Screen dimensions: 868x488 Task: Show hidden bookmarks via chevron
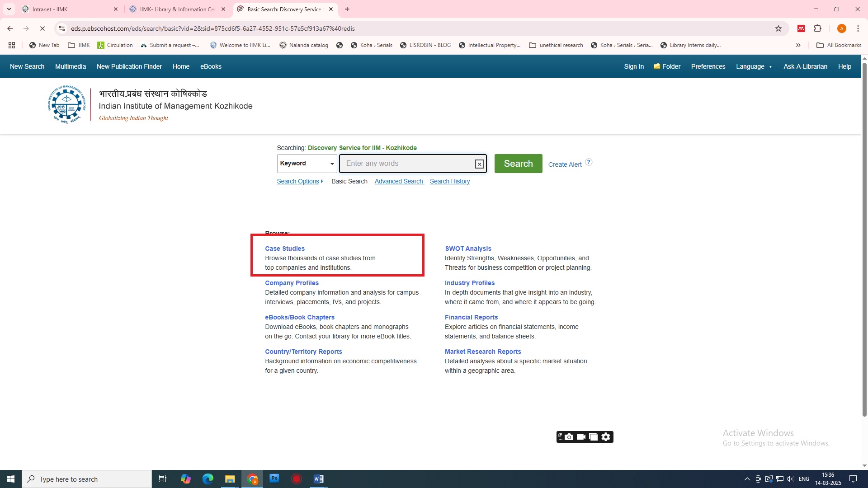(798, 45)
